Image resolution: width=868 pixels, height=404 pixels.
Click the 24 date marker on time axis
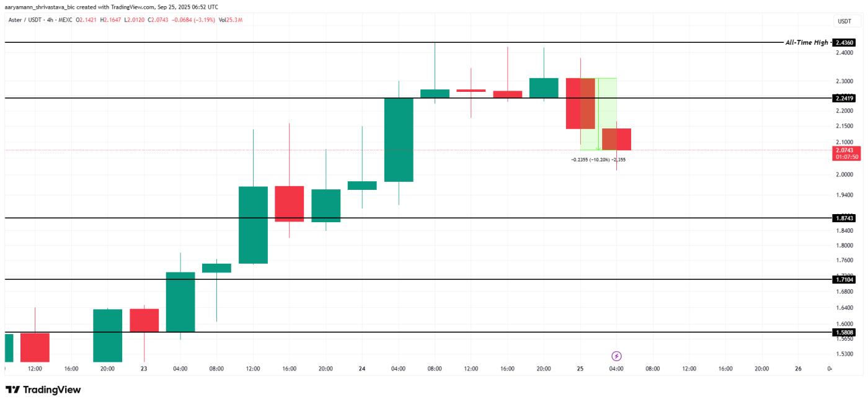pyautogui.click(x=362, y=369)
